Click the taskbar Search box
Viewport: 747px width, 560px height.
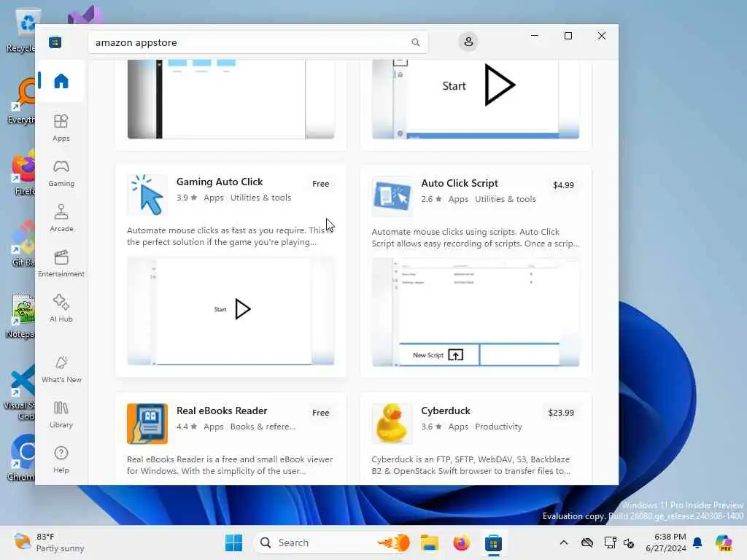[x=332, y=542]
